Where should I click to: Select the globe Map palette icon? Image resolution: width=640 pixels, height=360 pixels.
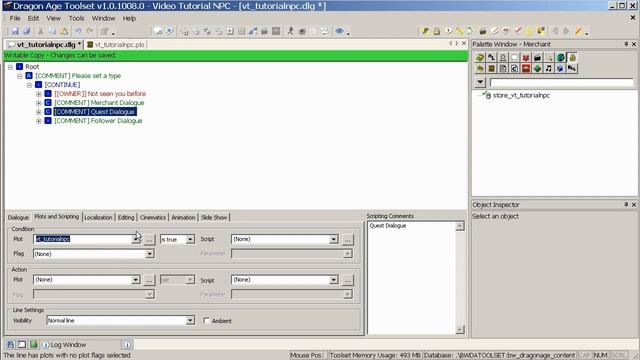tap(560, 58)
